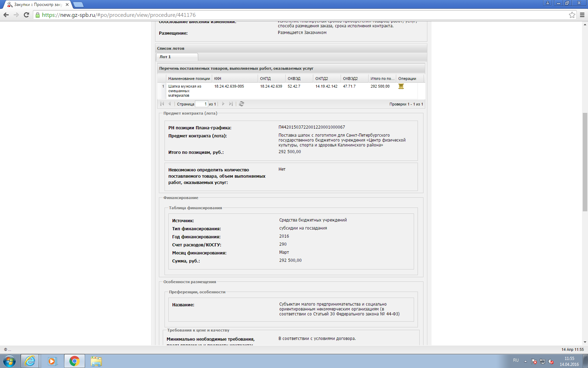
Task: Click the Chrome taskbar icon
Action: coord(74,361)
